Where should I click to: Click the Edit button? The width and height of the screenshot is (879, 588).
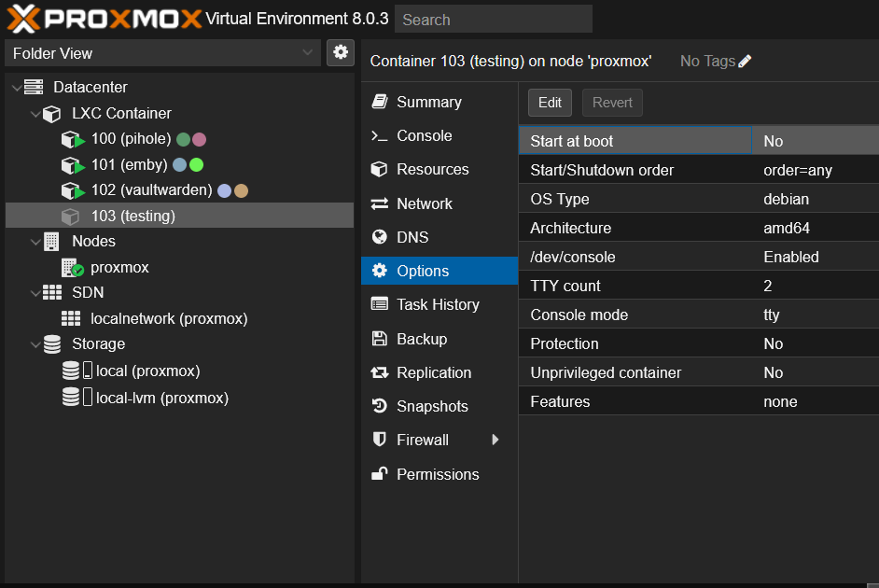point(550,103)
